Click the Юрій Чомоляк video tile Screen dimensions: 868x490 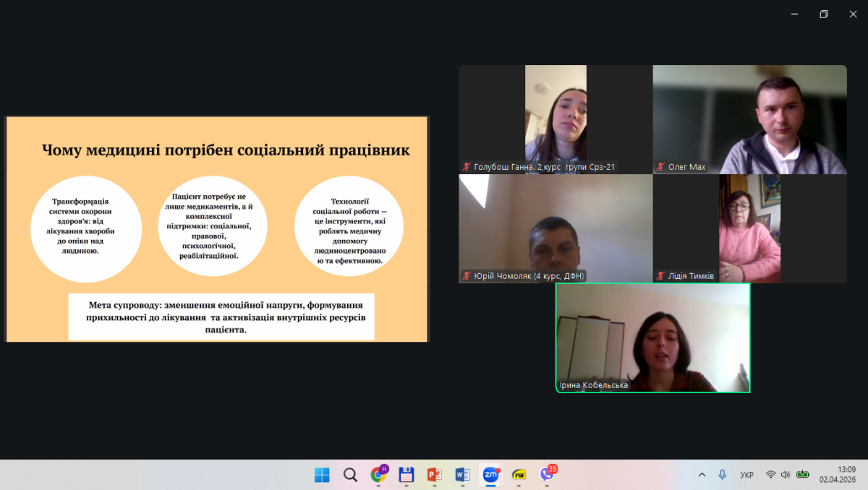[x=556, y=228]
